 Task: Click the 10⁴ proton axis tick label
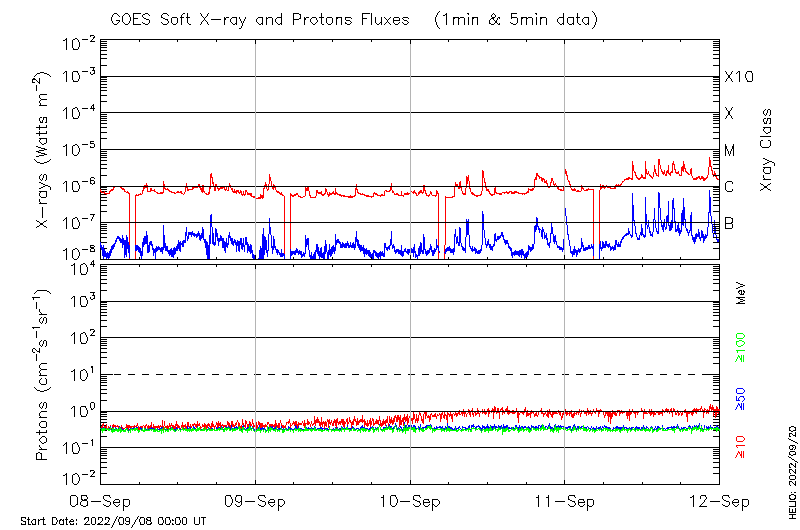tap(80, 268)
